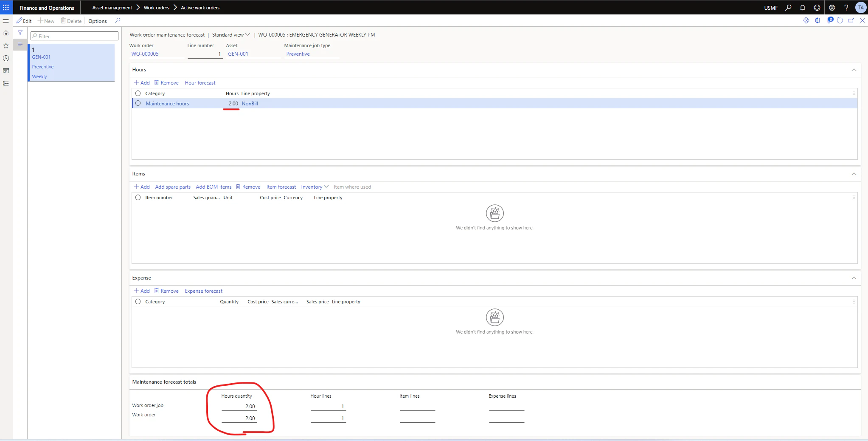Refresh the page
This screenshot has width=868, height=441.
(840, 20)
